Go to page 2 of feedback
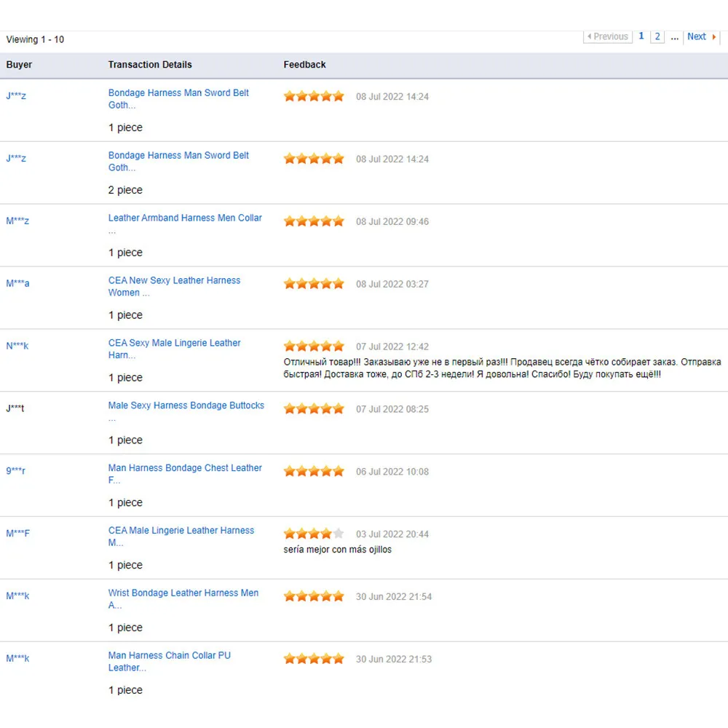The height and width of the screenshot is (728, 728). (657, 36)
